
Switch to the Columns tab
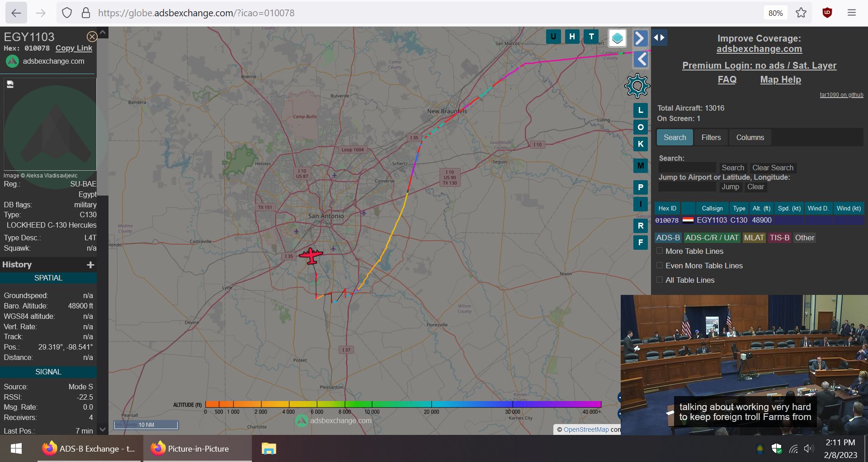click(x=750, y=137)
